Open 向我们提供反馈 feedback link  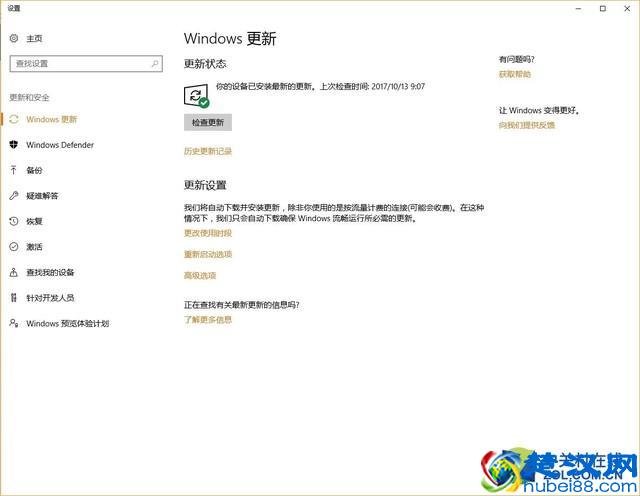click(527, 125)
